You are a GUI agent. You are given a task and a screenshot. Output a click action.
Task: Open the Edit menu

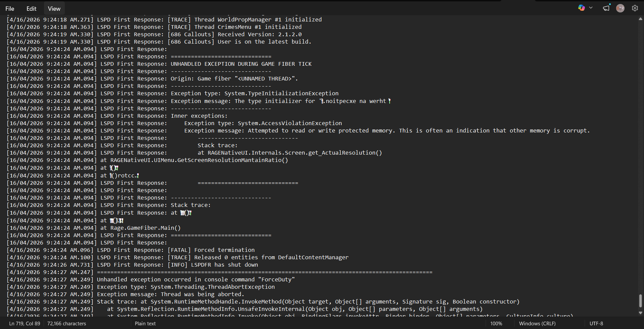tap(31, 9)
